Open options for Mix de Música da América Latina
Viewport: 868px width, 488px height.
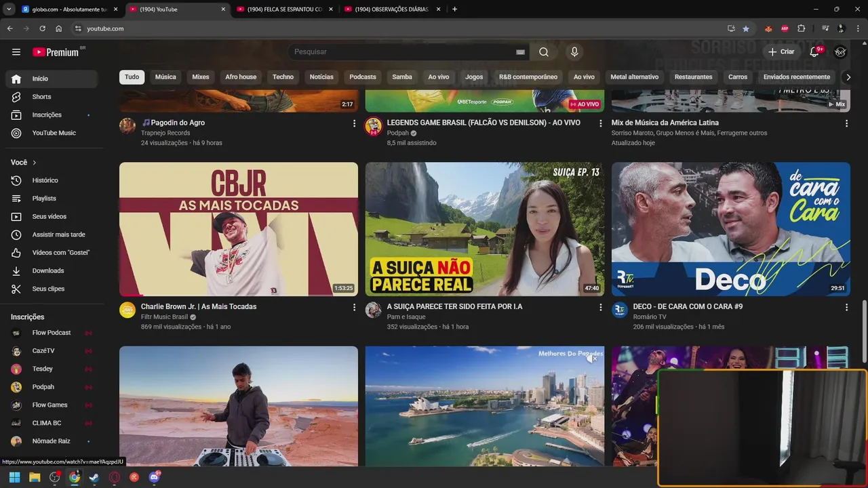tap(846, 123)
